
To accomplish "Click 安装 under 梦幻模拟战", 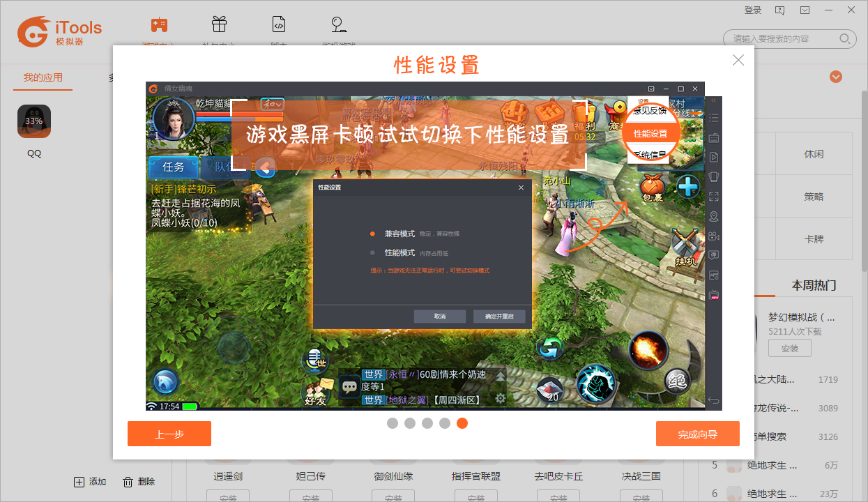I will tap(790, 348).
